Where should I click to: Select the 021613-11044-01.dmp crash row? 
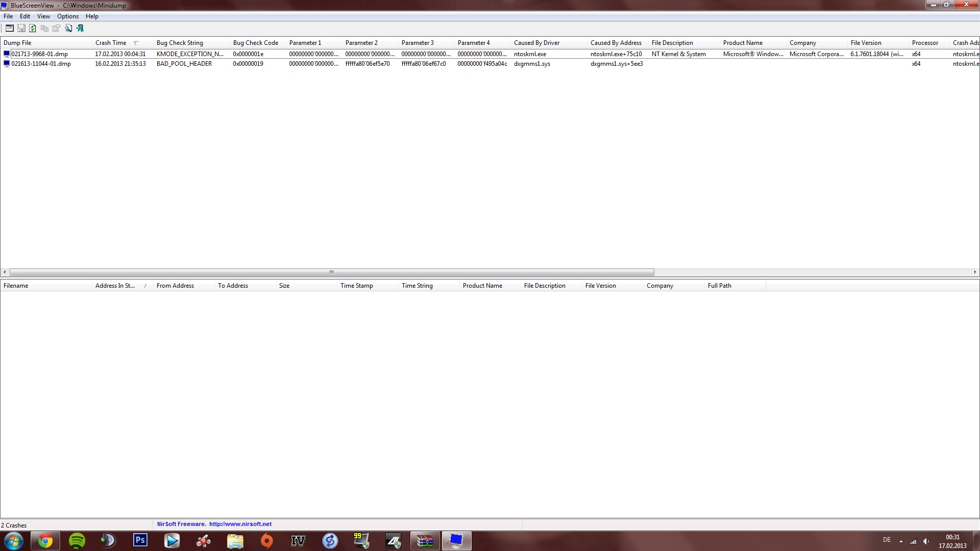[x=41, y=64]
